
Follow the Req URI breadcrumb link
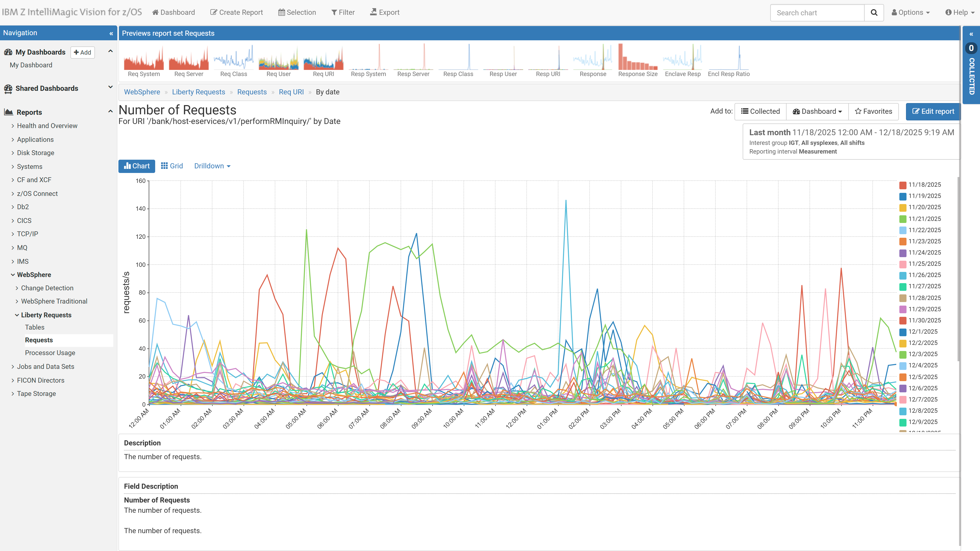[x=291, y=92]
